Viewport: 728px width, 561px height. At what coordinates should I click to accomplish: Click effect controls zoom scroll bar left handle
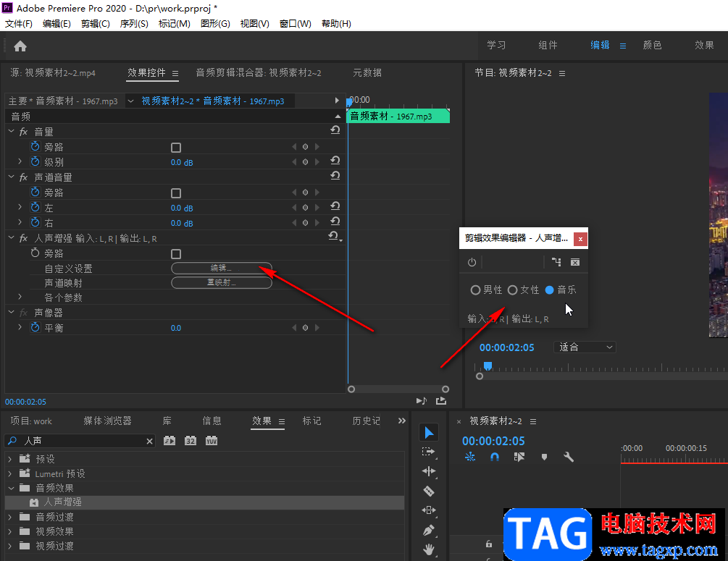[351, 389]
